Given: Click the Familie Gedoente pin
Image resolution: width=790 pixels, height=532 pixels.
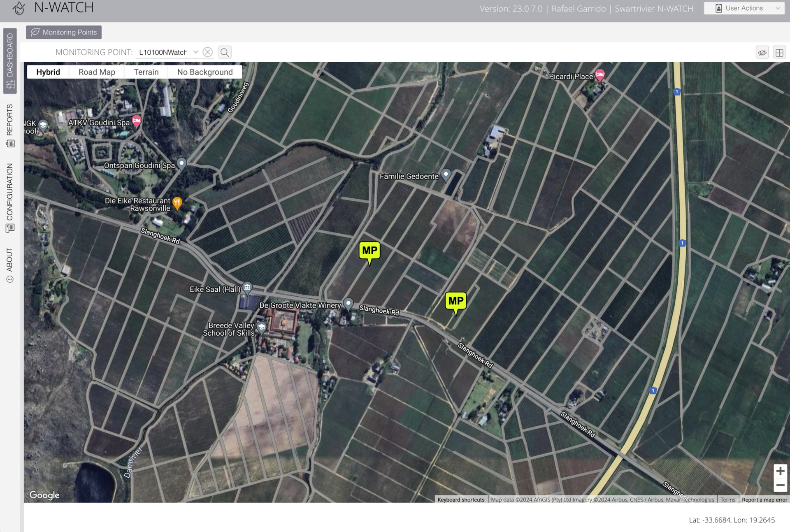Looking at the screenshot, I should (x=446, y=175).
